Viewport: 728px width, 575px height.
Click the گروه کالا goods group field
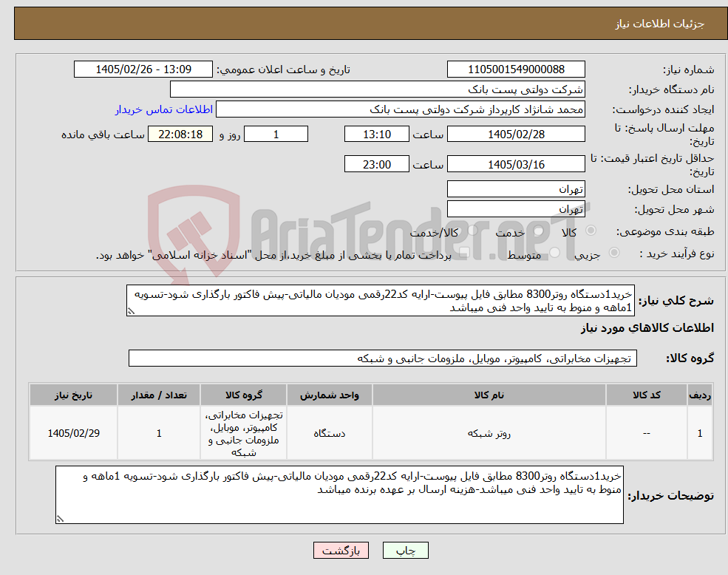[x=383, y=358]
